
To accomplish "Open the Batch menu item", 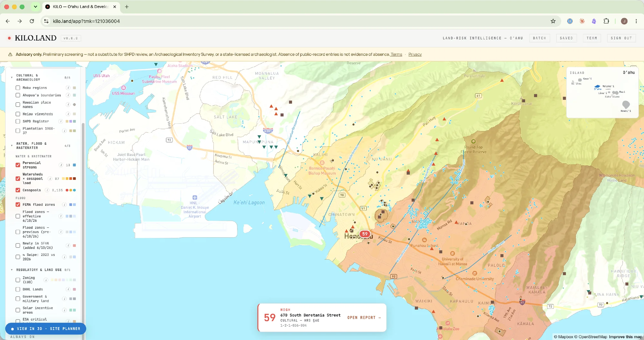I will [x=539, y=38].
